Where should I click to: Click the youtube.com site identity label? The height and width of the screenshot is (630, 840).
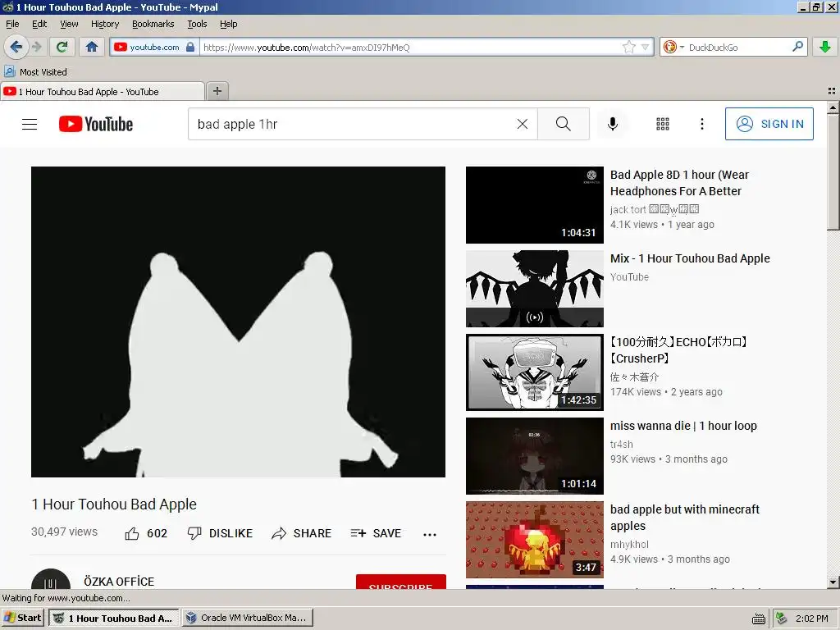(154, 47)
